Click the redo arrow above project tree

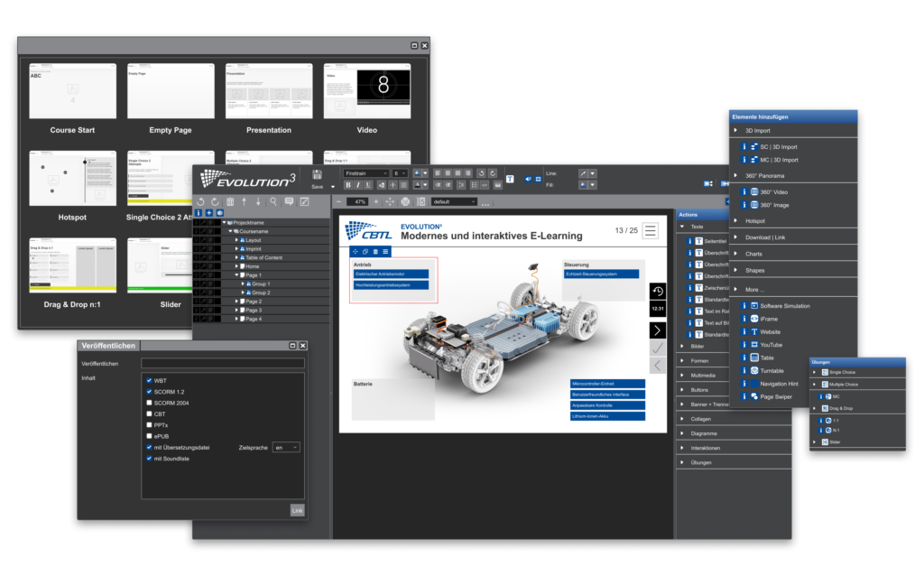coord(215,201)
